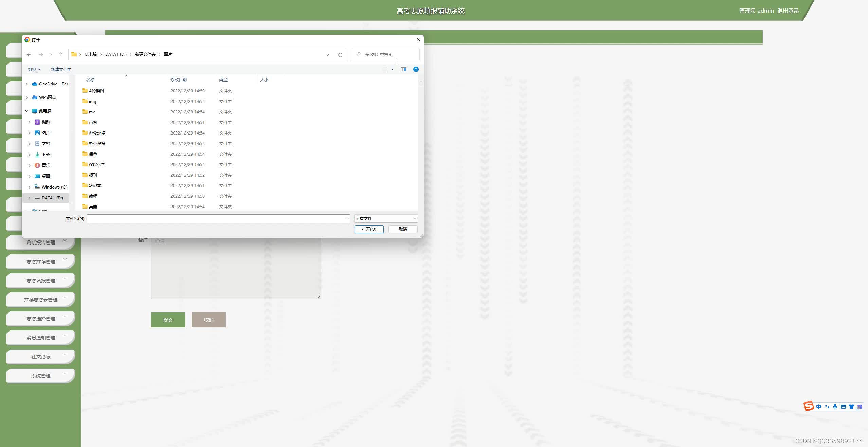Expand the 系统管理 sidebar menu
This screenshot has height=447, width=868.
pos(41,376)
